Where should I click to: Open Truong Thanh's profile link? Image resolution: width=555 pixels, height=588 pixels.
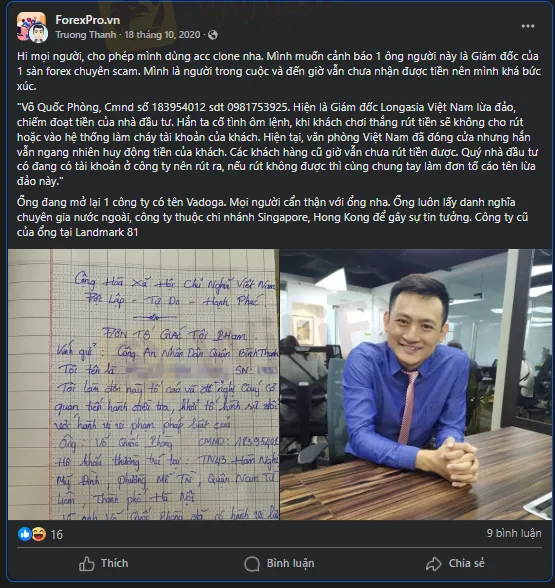point(86,35)
